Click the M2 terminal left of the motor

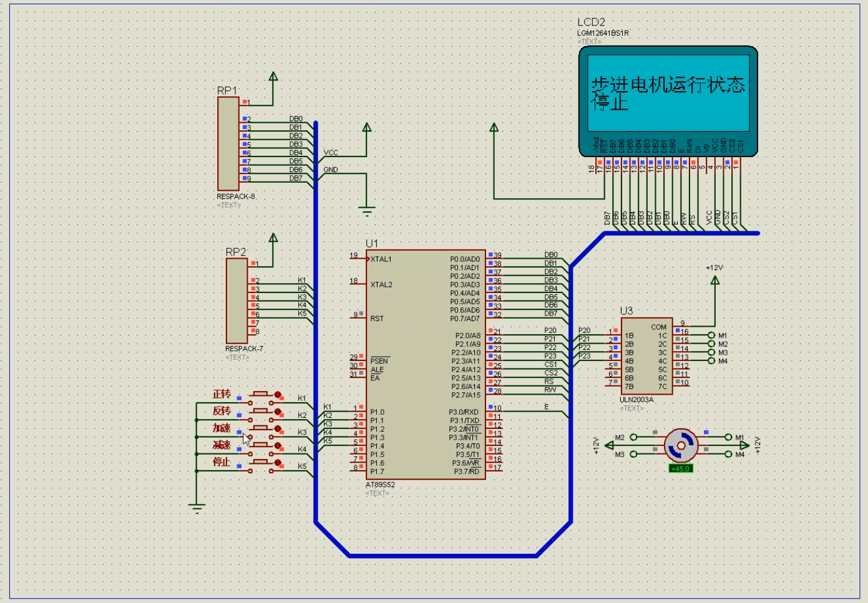(x=633, y=437)
